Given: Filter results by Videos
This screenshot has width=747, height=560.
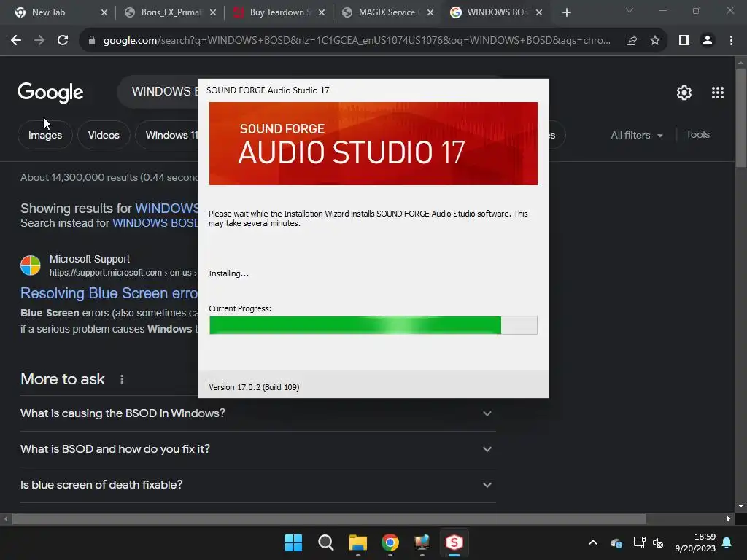Looking at the screenshot, I should [104, 135].
